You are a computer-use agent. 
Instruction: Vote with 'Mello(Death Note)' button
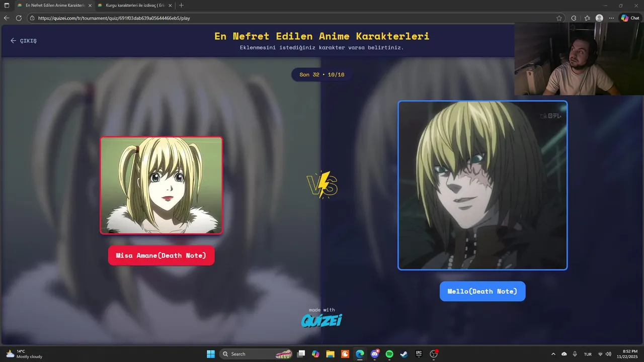pos(482,291)
